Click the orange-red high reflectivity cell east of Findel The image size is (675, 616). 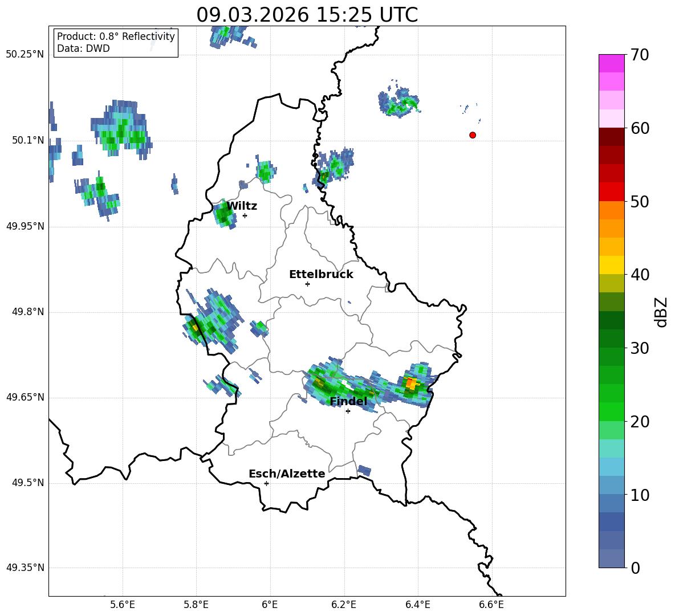412,383
